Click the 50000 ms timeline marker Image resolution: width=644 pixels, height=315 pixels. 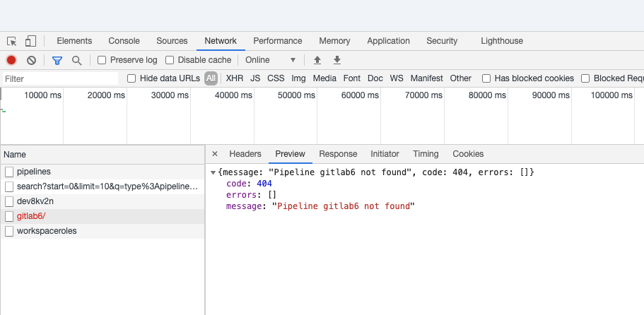coord(296,95)
